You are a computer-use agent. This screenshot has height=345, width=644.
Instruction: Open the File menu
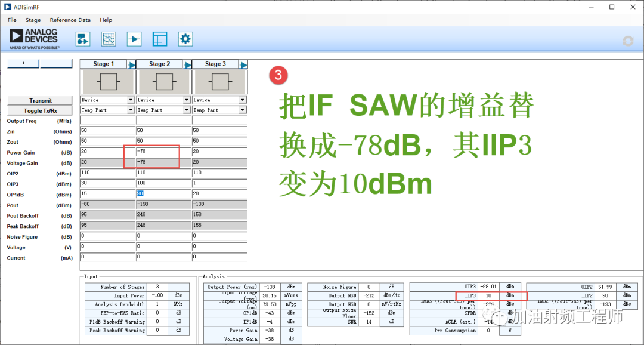click(x=12, y=20)
